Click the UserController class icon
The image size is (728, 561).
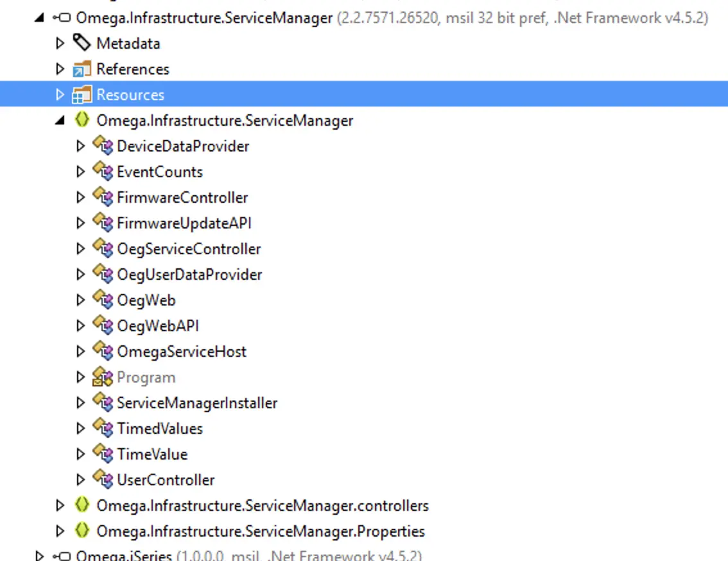[x=102, y=479]
